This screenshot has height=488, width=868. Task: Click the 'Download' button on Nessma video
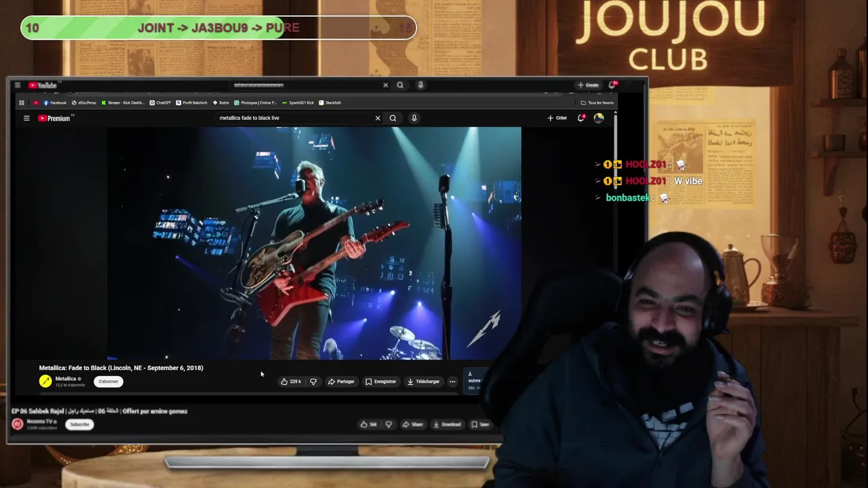click(448, 424)
